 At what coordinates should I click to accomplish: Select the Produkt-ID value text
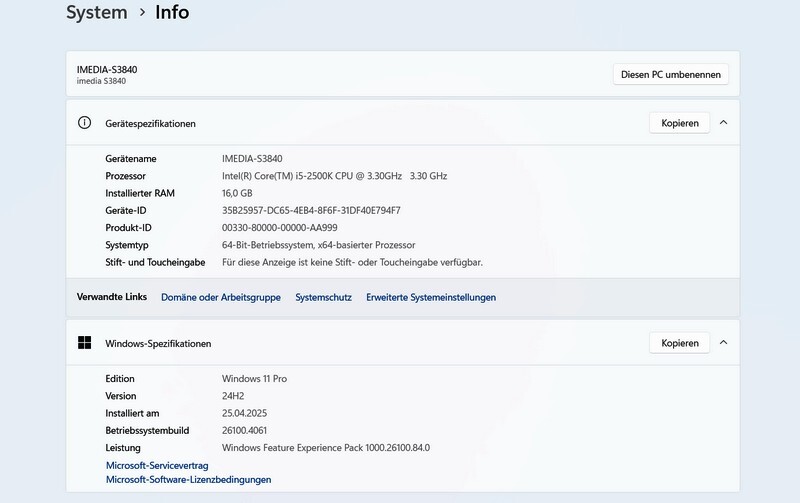(x=280, y=228)
